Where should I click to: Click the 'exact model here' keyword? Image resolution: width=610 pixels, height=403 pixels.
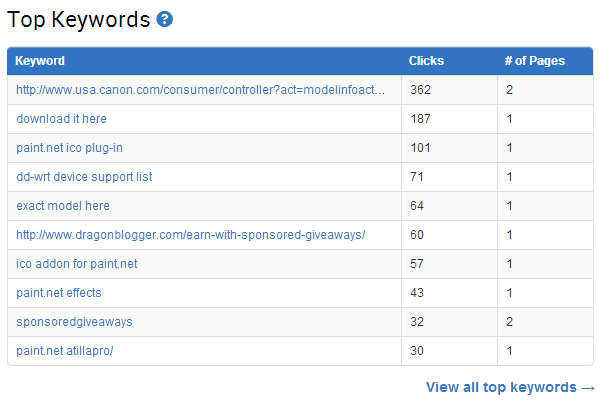[63, 206]
